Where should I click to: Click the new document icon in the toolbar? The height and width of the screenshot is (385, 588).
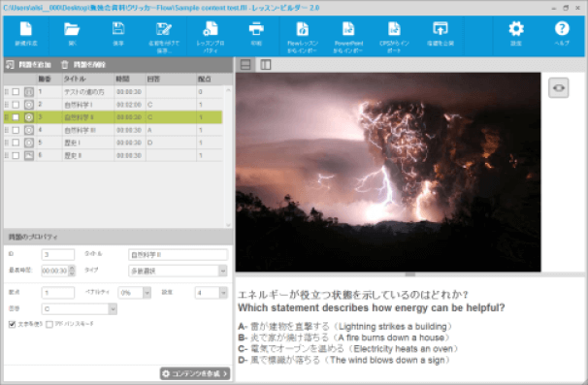click(26, 29)
